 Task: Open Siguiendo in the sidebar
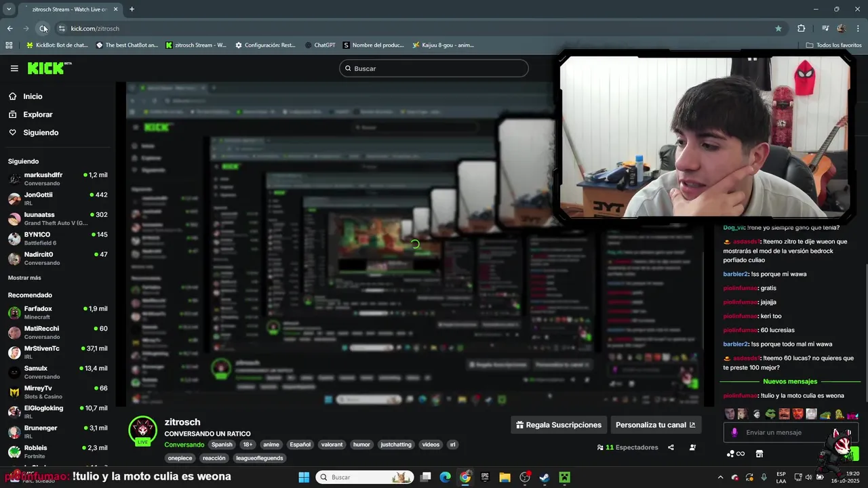coord(41,133)
